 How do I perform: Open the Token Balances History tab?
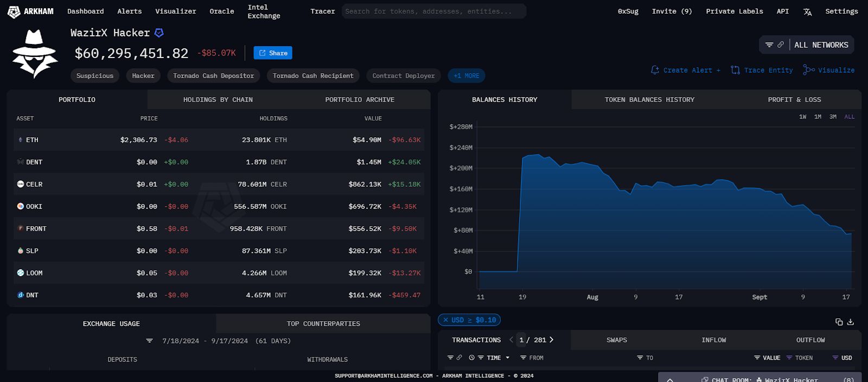649,100
